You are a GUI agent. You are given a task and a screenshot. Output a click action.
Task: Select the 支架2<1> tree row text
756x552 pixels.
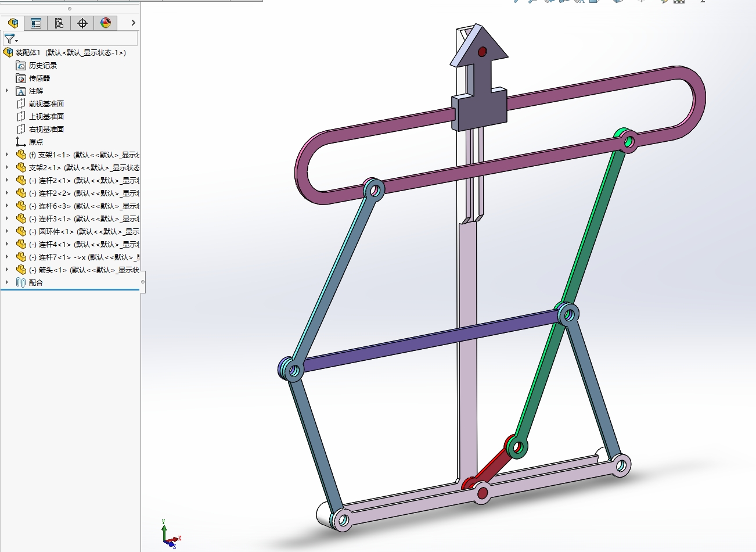[x=84, y=167]
